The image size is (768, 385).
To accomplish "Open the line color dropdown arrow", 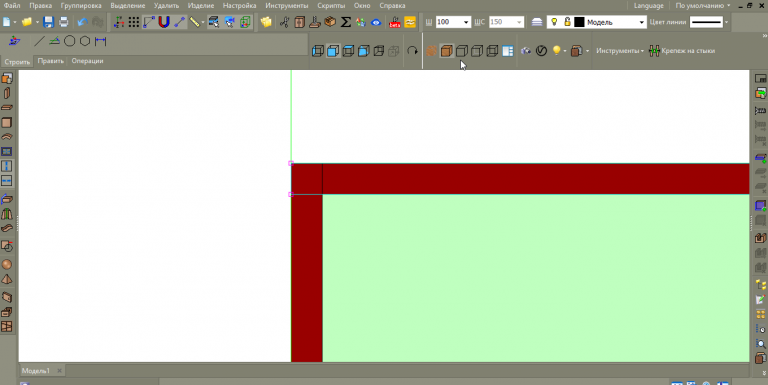I will click(x=726, y=23).
